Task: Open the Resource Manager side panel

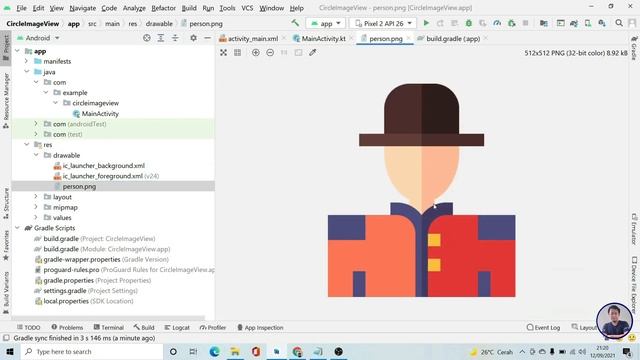Action: [x=6, y=100]
